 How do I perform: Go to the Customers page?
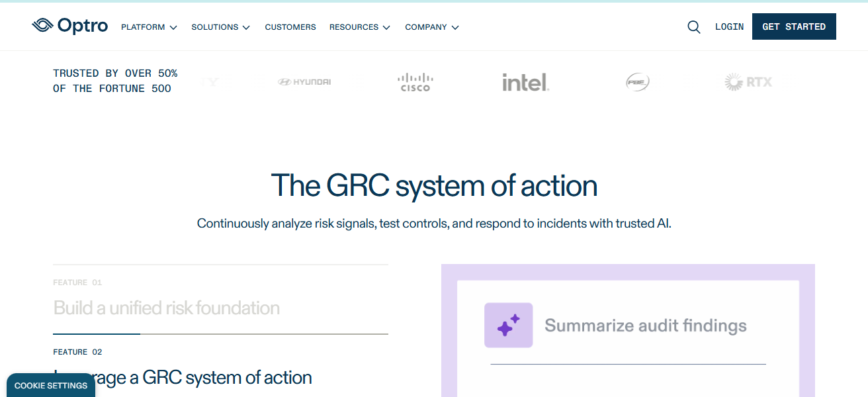(x=290, y=27)
